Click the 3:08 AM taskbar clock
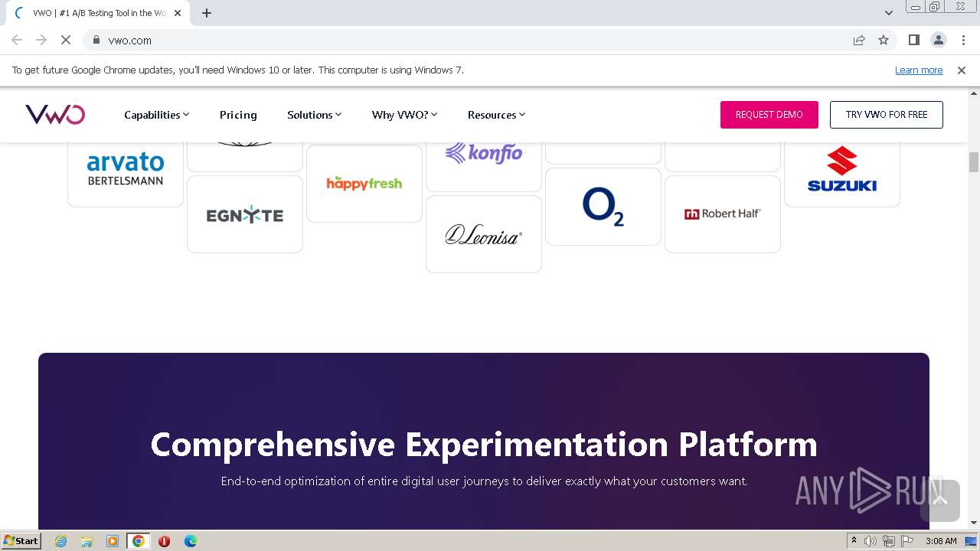The width and height of the screenshot is (980, 551). 941,541
